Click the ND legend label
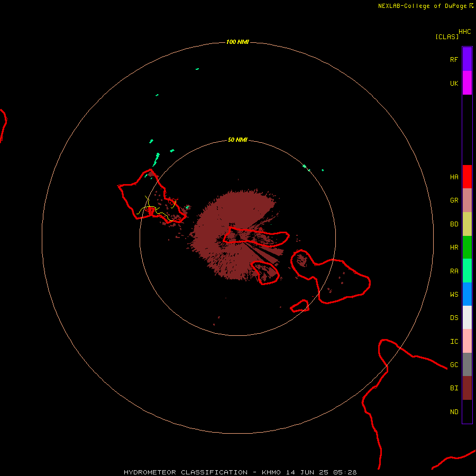 454,412
